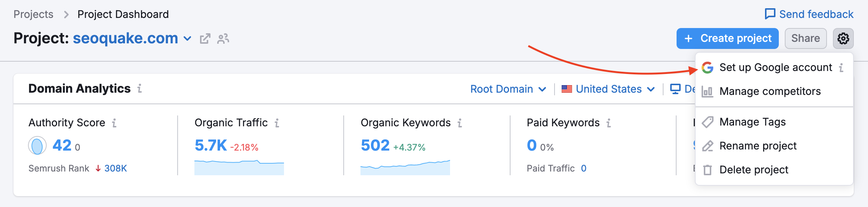Select Manage Tags menu item
Viewport: 868px width, 207px height.
(x=774, y=122)
